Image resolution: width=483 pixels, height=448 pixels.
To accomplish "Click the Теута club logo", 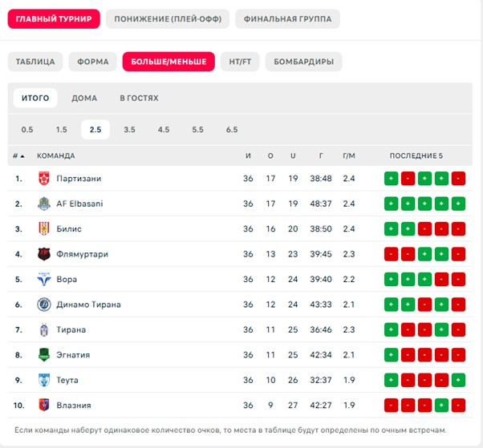I will (x=44, y=380).
